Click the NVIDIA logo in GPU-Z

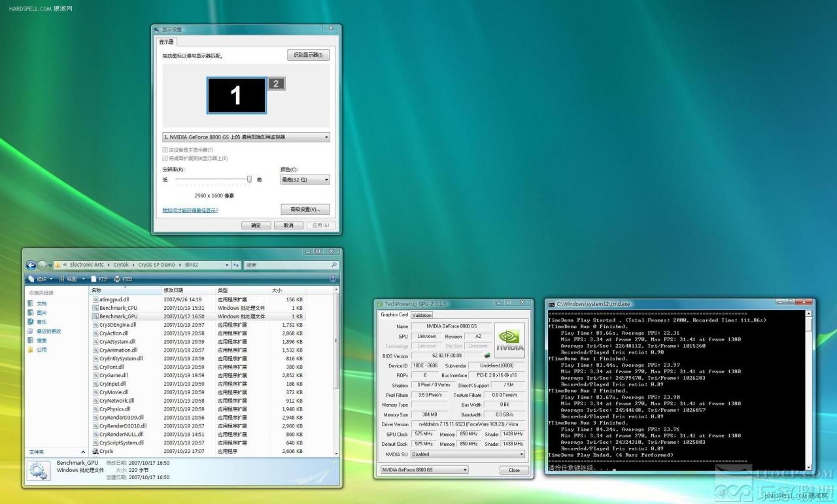point(509,341)
